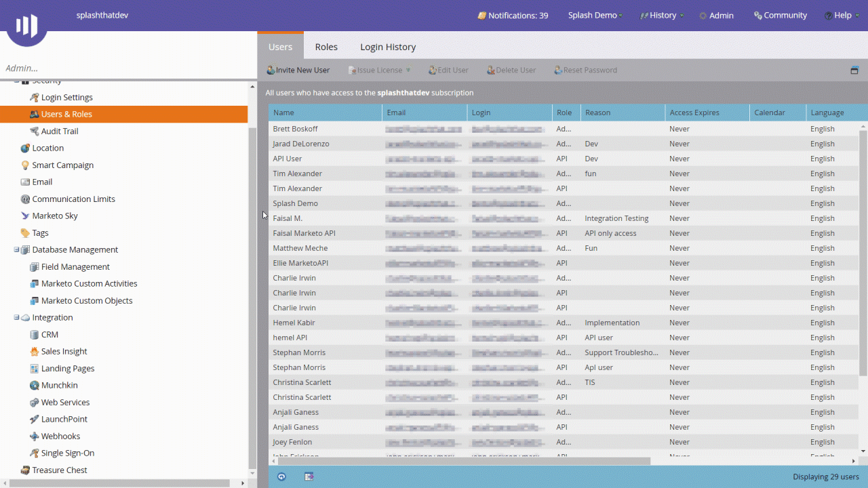868x488 pixels.
Task: Click the Audit Trail icon
Action: pyautogui.click(x=34, y=131)
